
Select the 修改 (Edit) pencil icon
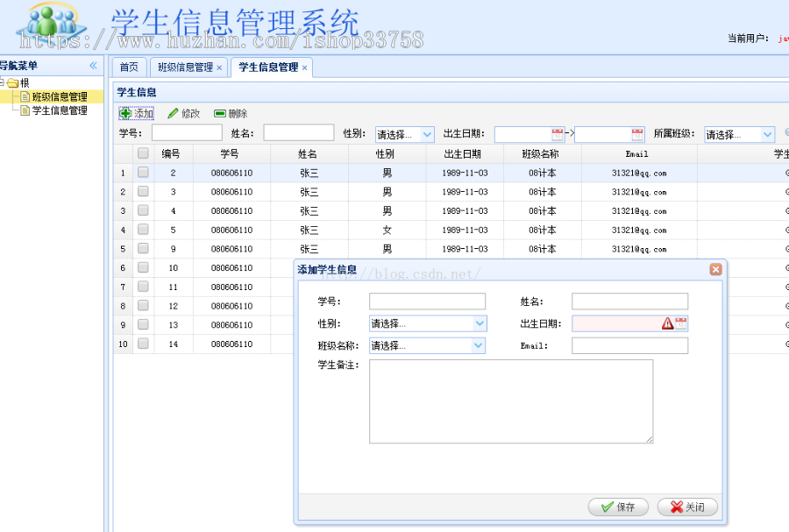(x=172, y=112)
